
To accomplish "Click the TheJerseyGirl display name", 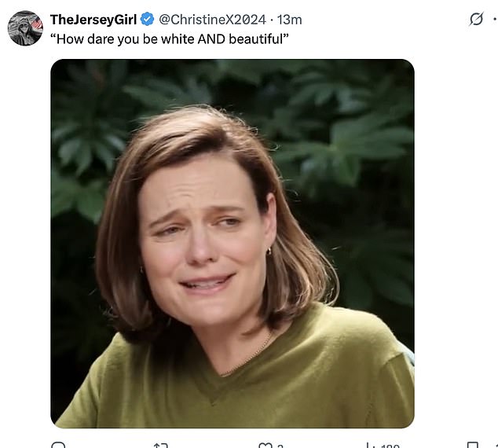I will coord(93,20).
